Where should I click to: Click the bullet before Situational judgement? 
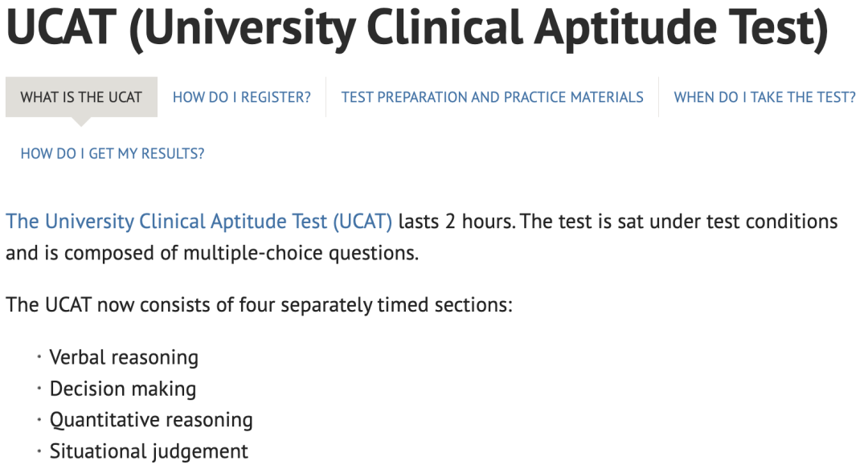[x=39, y=451]
